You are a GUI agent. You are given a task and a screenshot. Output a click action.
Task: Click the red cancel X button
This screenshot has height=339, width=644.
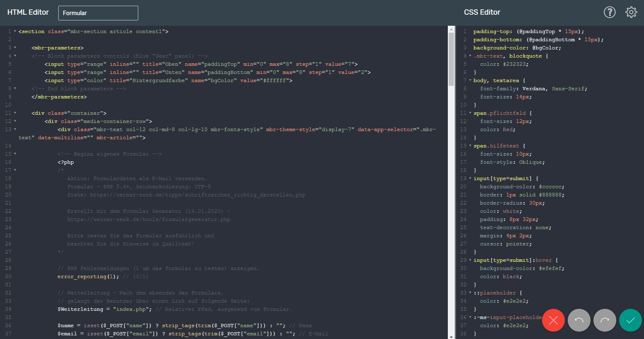pyautogui.click(x=553, y=320)
